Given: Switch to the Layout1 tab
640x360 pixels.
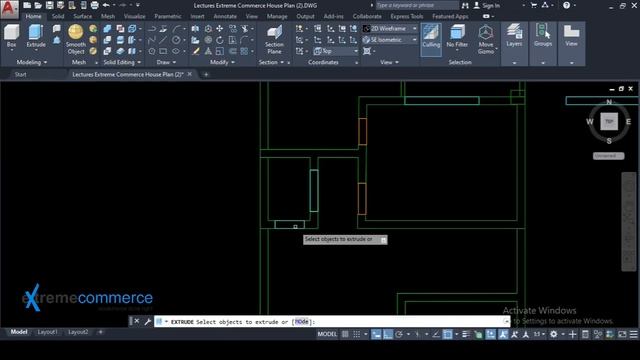Looking at the screenshot, I should [x=47, y=332].
